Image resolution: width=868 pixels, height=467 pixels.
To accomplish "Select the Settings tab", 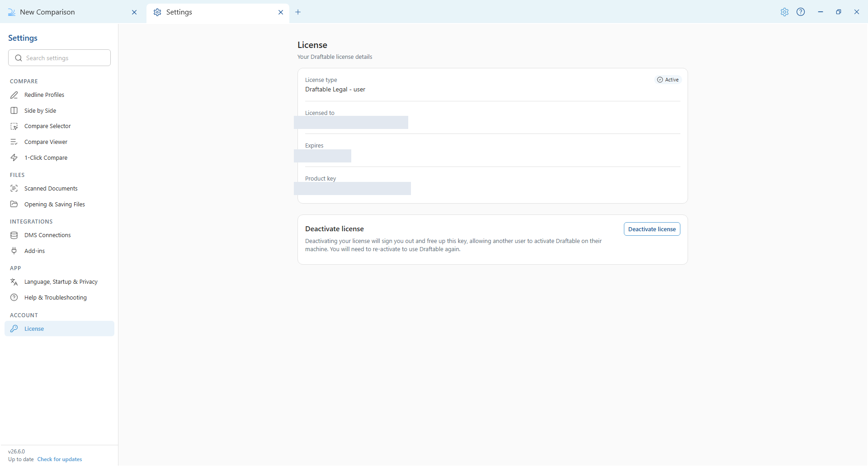I will pos(218,12).
